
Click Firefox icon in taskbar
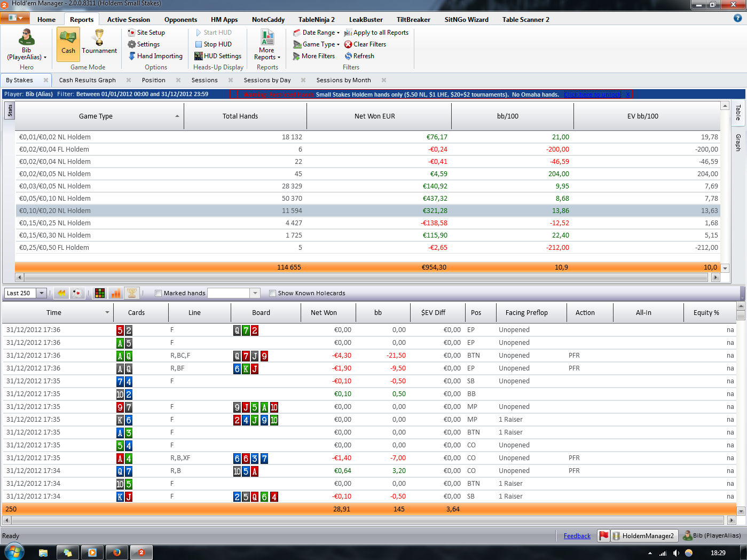click(x=116, y=553)
